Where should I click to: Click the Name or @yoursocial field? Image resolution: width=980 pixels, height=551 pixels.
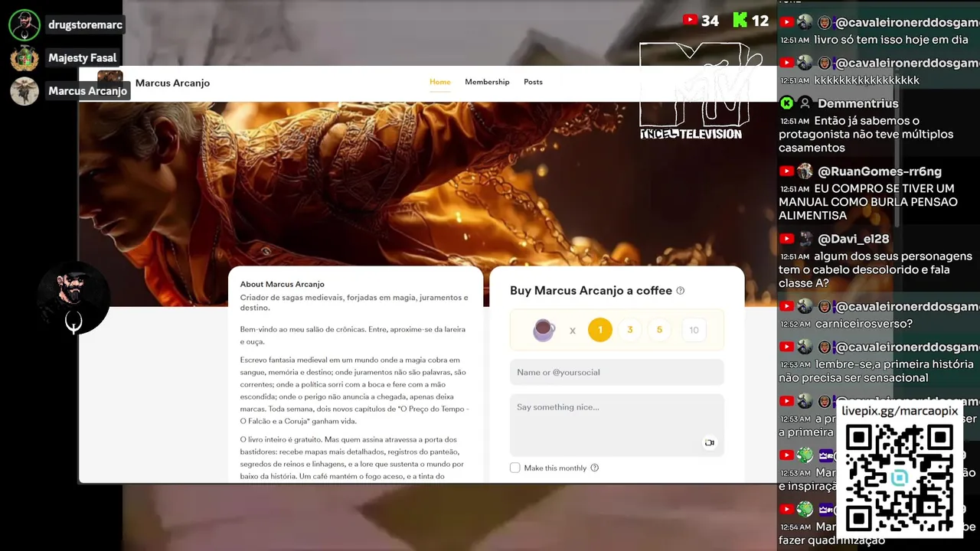[617, 372]
